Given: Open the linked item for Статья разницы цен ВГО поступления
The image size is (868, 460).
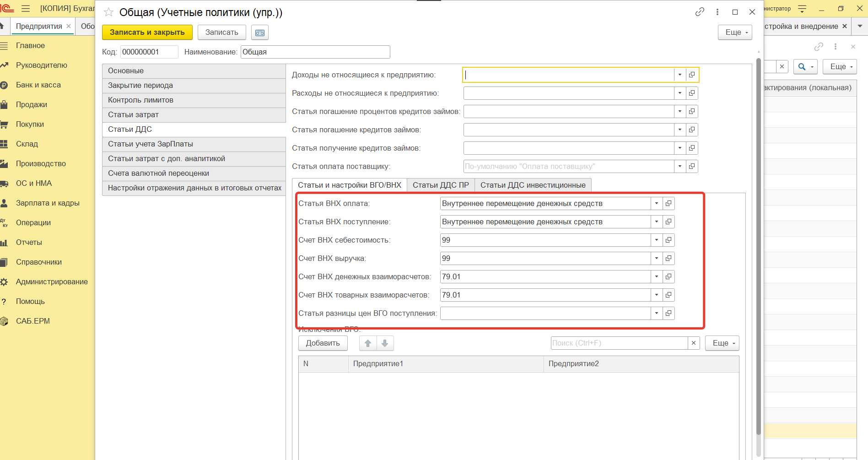Looking at the screenshot, I should (x=669, y=313).
